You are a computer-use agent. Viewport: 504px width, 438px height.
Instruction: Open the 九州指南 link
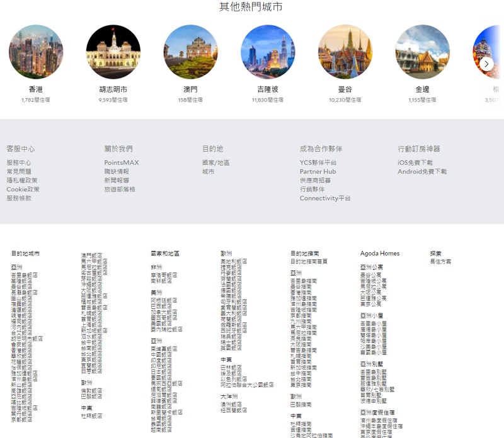click(301, 321)
